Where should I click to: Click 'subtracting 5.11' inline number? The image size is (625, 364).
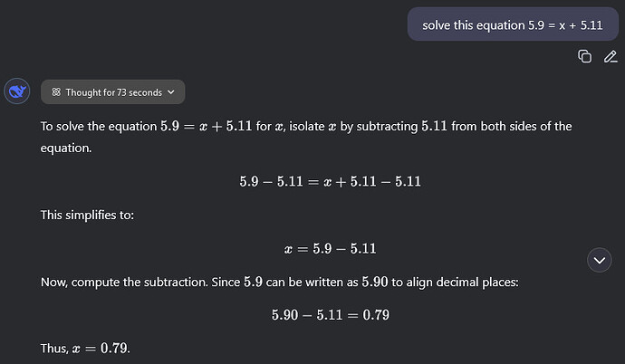tap(439, 126)
